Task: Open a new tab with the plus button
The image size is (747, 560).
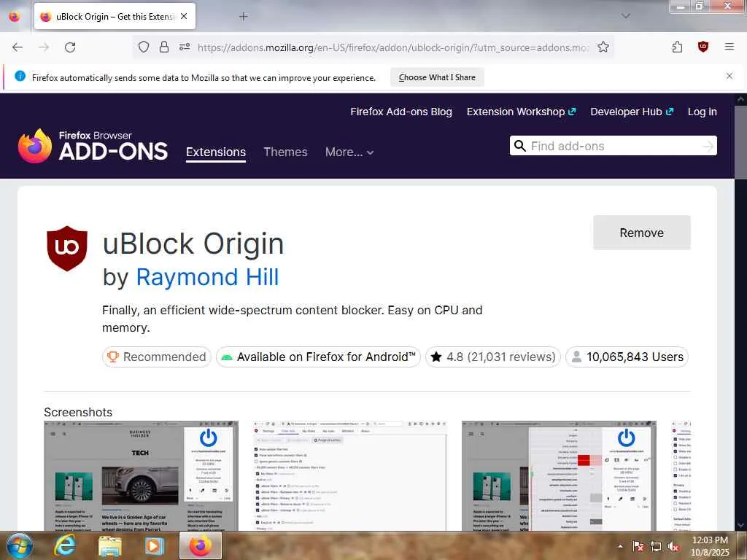Action: pos(244,17)
